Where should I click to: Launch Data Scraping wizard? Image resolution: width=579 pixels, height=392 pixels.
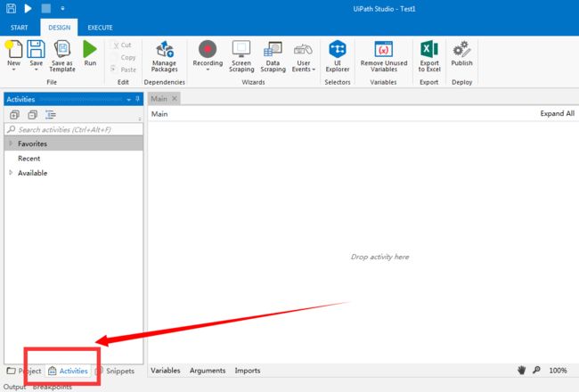(273, 56)
